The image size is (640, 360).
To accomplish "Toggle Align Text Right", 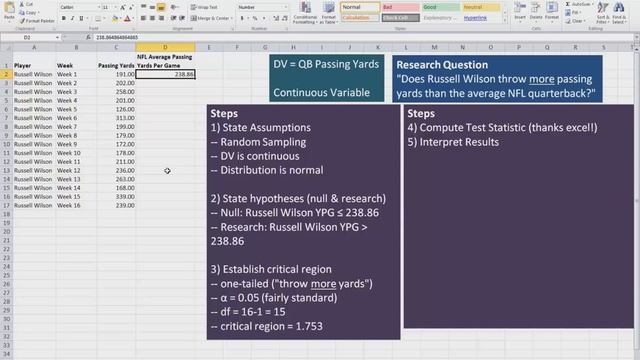I will [161, 18].
